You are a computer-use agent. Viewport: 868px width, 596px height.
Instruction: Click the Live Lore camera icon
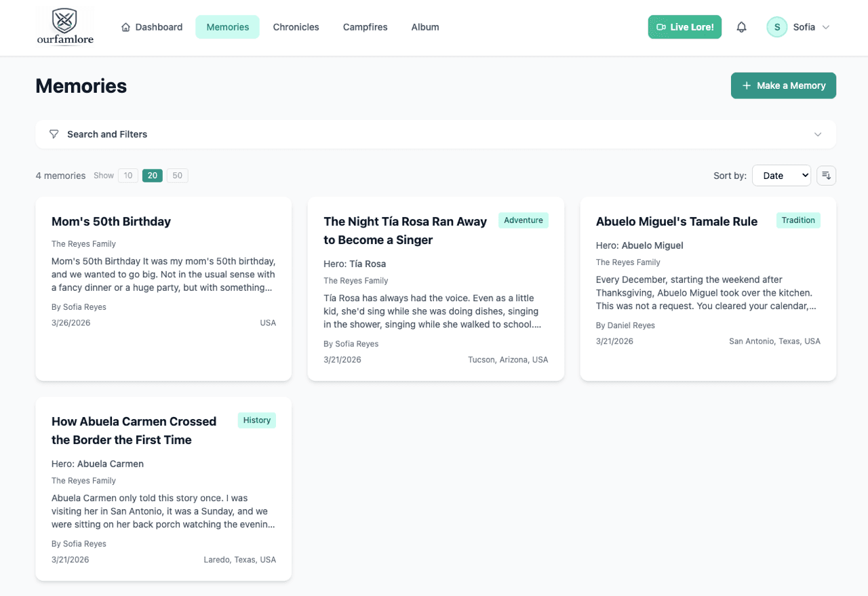click(661, 27)
